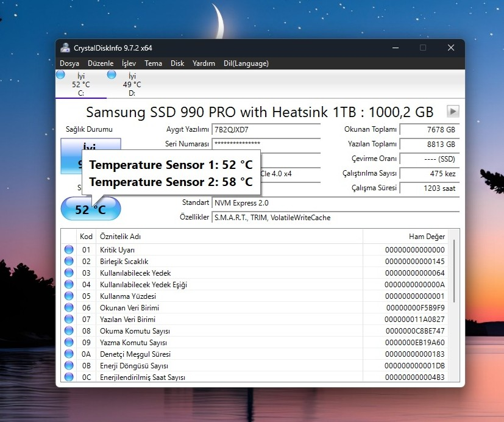Open the Yardım menu
The width and height of the screenshot is (504, 422).
(204, 63)
